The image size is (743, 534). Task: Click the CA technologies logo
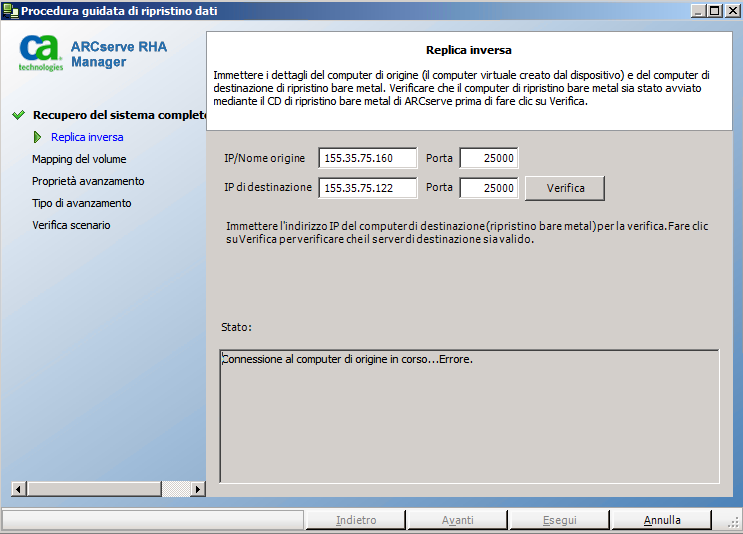pos(41,53)
